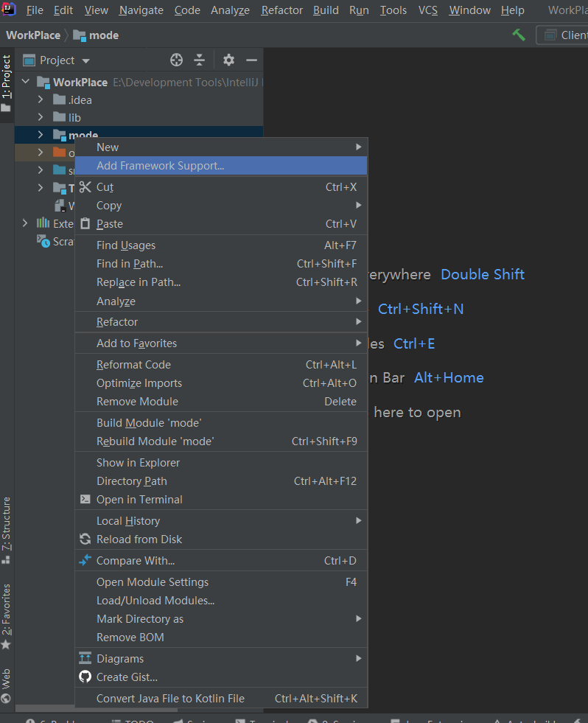
Task: Open the 1: Project tool window tab
Action: tap(7, 83)
